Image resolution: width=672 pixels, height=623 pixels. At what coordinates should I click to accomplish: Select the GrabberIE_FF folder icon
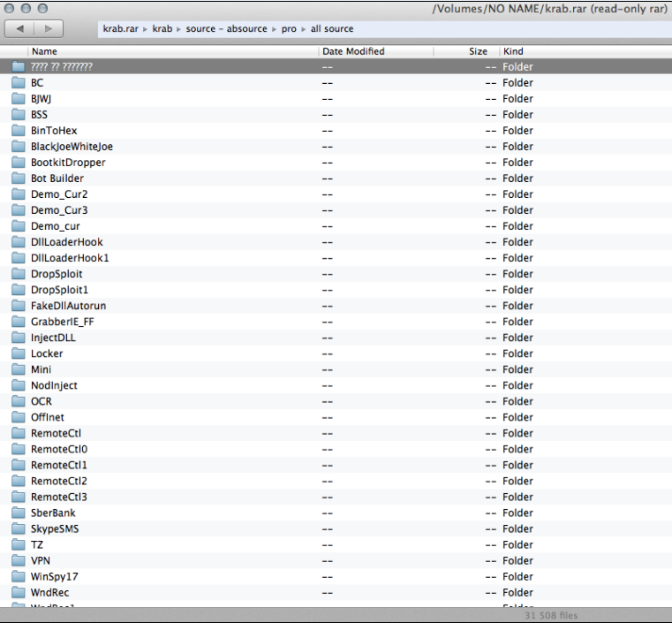pos(18,322)
